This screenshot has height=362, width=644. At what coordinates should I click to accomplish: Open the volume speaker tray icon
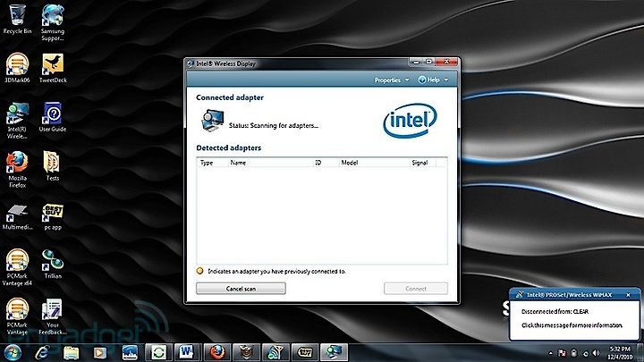click(597, 353)
